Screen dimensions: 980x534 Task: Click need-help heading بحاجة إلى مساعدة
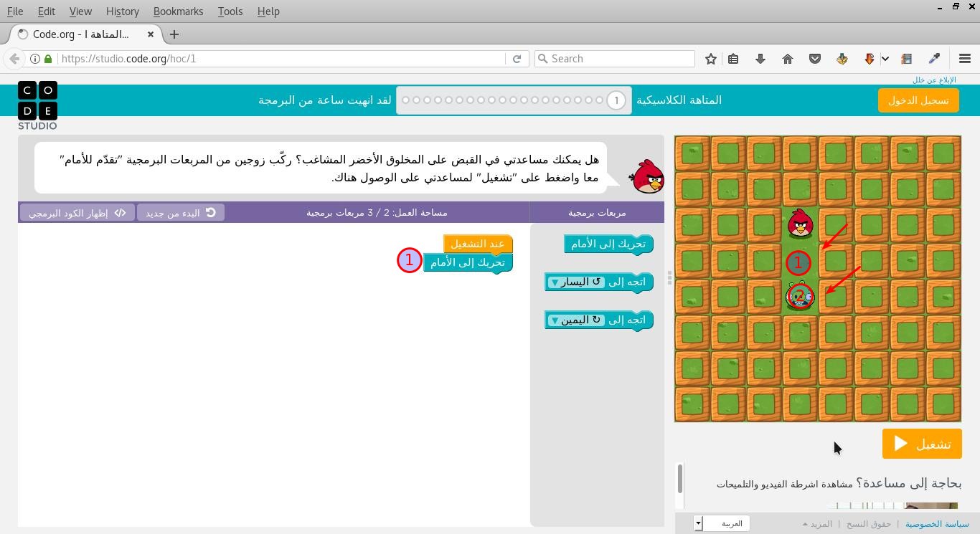(x=909, y=483)
